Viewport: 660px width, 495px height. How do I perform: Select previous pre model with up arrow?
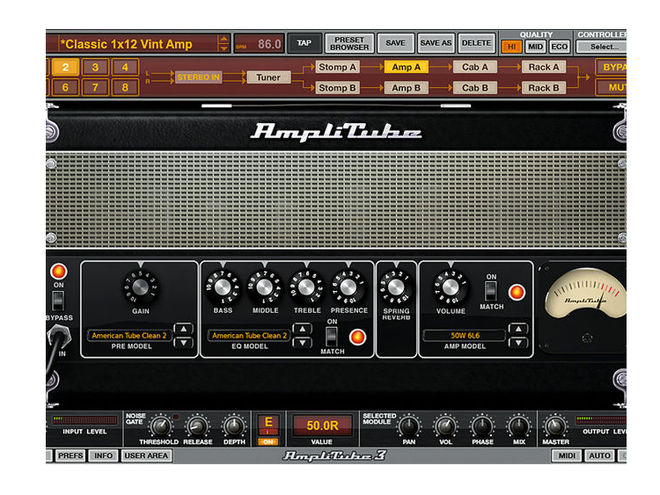click(x=184, y=329)
